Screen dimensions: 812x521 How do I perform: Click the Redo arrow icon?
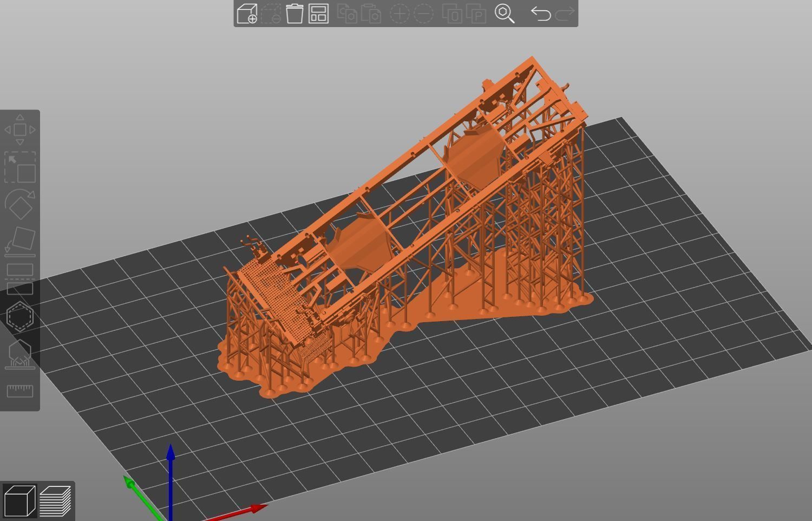565,14
